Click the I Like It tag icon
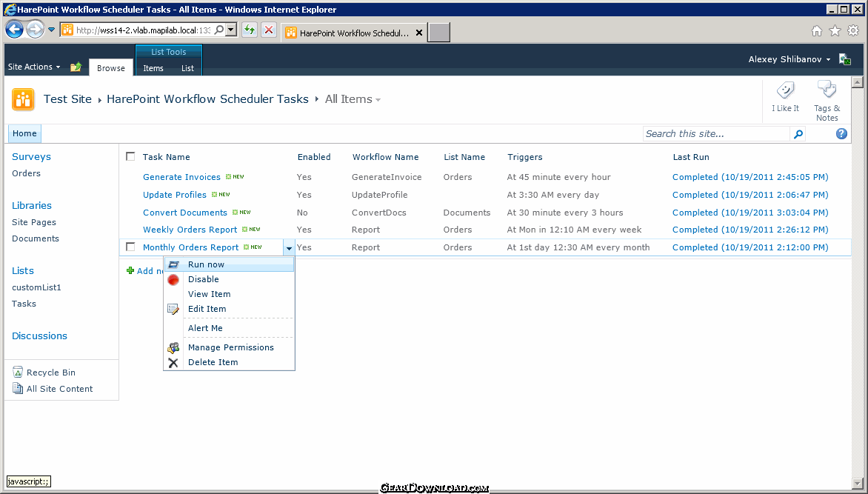Viewport: 868px width, 494px height. (785, 90)
